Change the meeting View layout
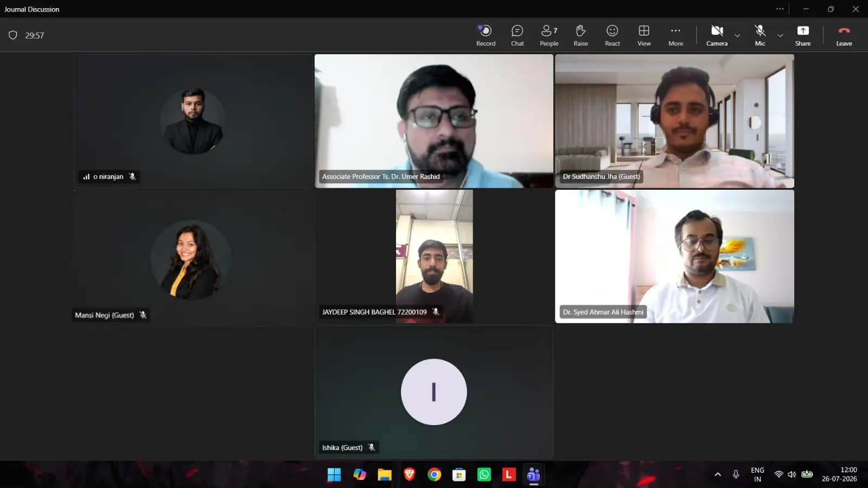 [644, 35]
